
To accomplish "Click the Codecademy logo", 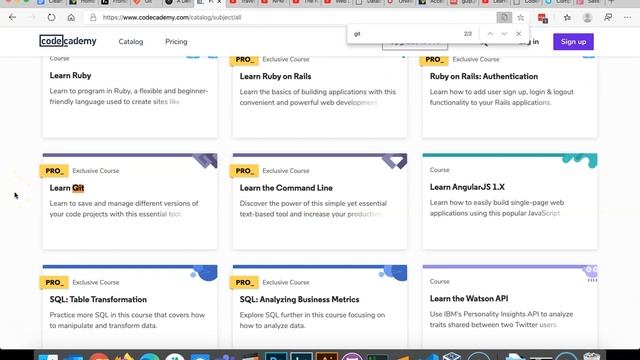I will 68,41.
